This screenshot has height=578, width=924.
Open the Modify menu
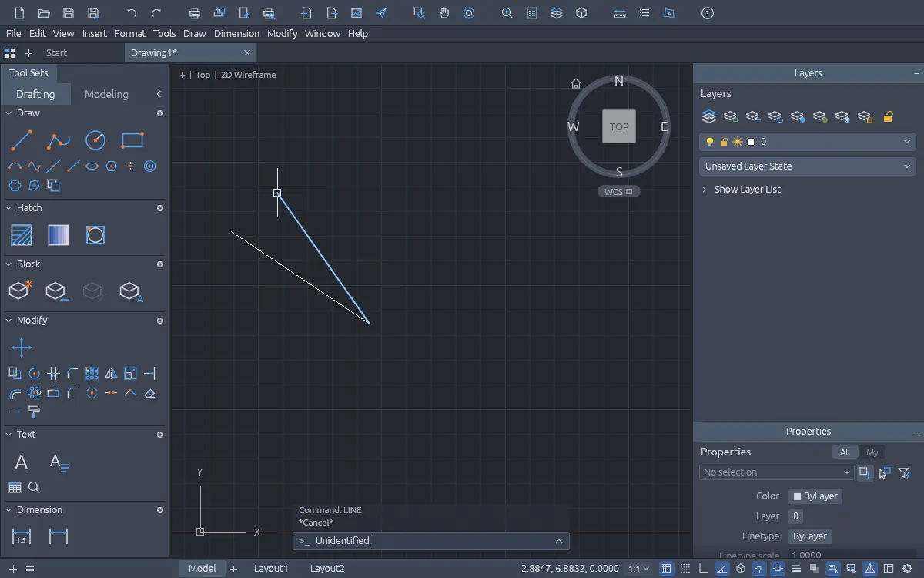[x=282, y=34]
